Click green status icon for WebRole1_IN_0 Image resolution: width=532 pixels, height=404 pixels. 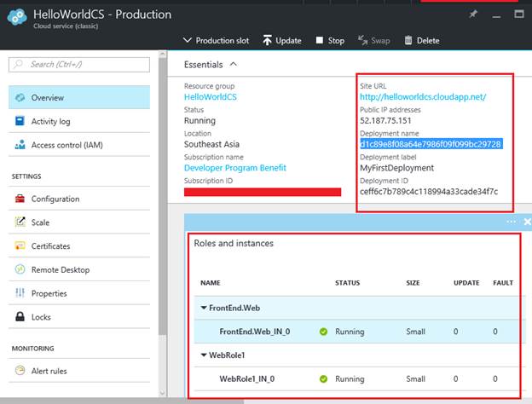323,379
